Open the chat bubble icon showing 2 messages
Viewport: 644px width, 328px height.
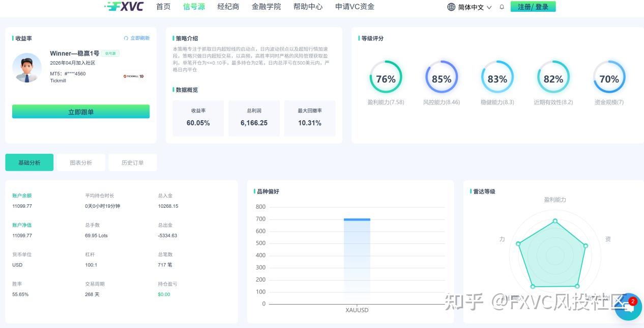click(629, 306)
